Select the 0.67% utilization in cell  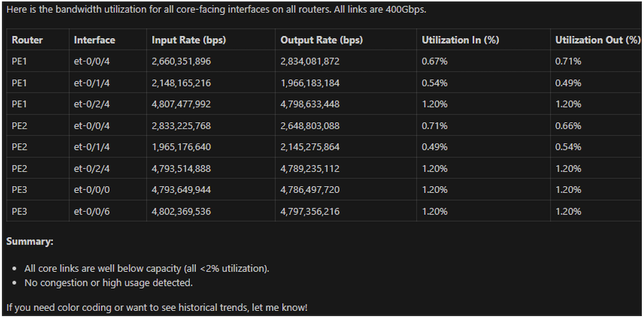tap(434, 62)
